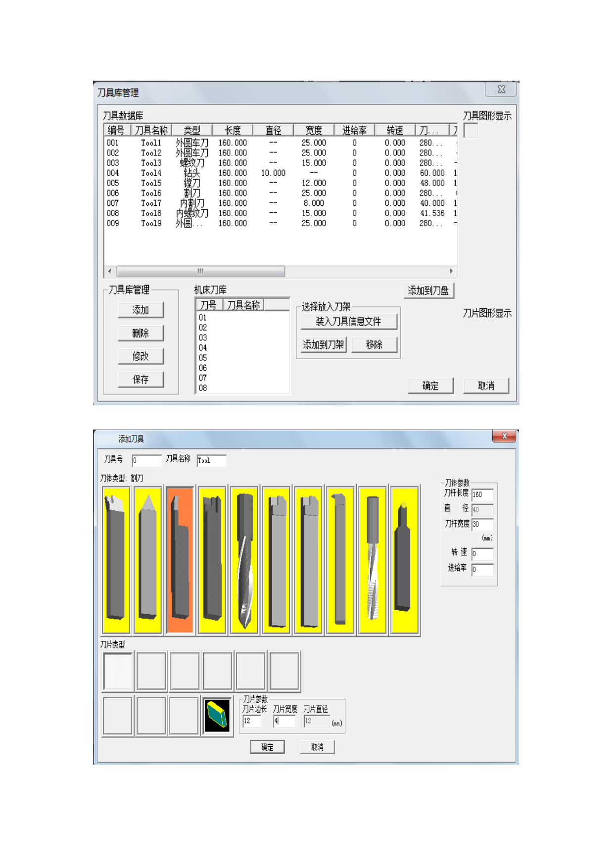The width and height of the screenshot is (614, 868).
Task: Click the first empty blade type slot
Action: tap(118, 671)
